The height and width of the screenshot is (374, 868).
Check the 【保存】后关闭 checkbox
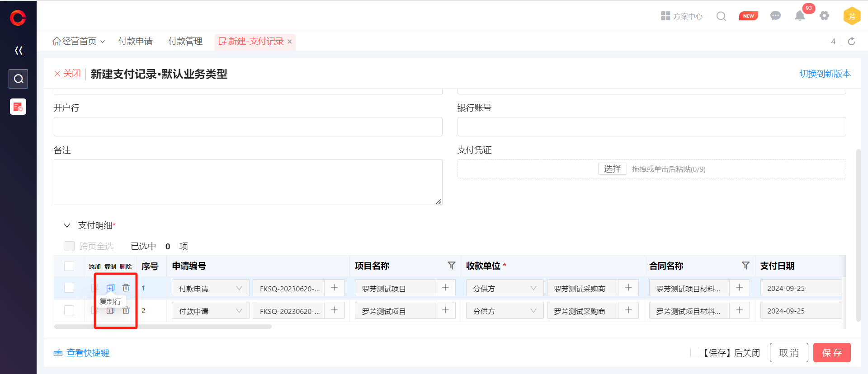tap(695, 352)
